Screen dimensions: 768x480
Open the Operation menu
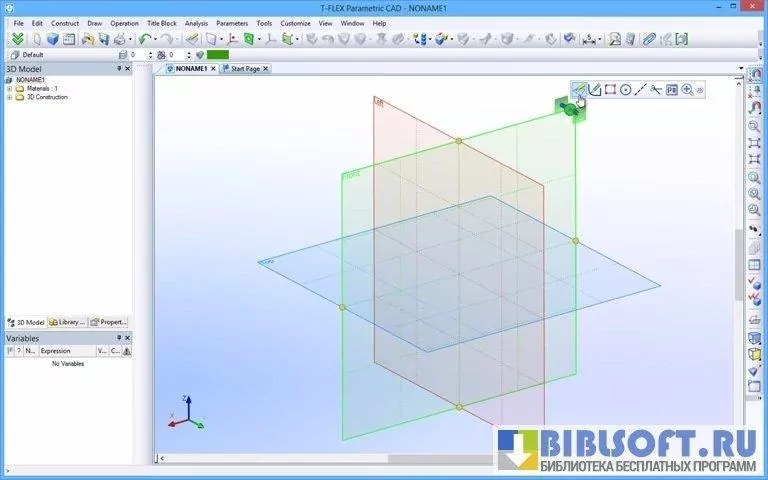124,22
